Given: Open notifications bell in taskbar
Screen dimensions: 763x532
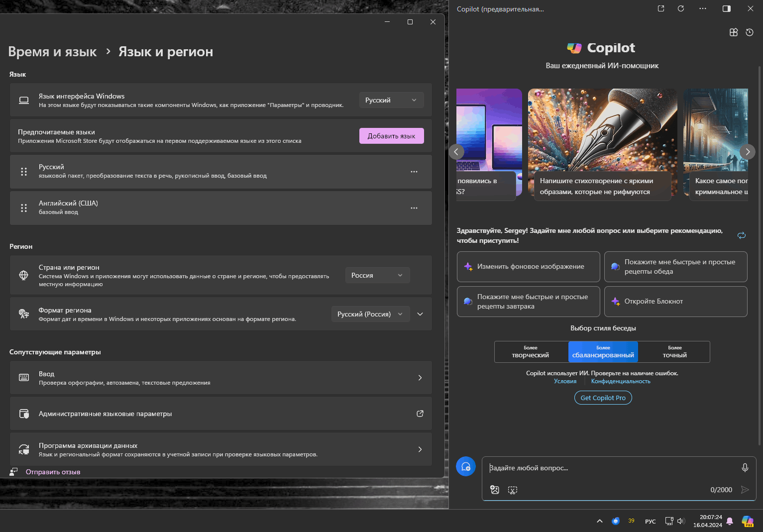Looking at the screenshot, I should pos(730,521).
